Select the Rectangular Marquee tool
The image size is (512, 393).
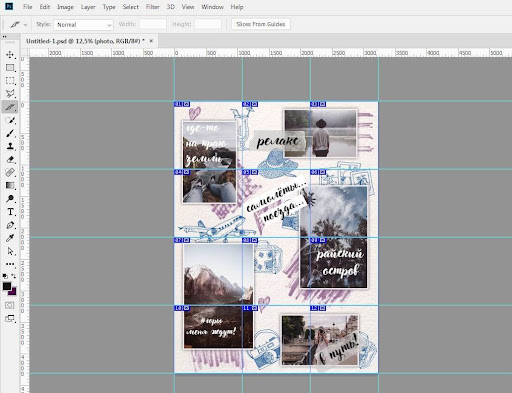[x=10, y=81]
